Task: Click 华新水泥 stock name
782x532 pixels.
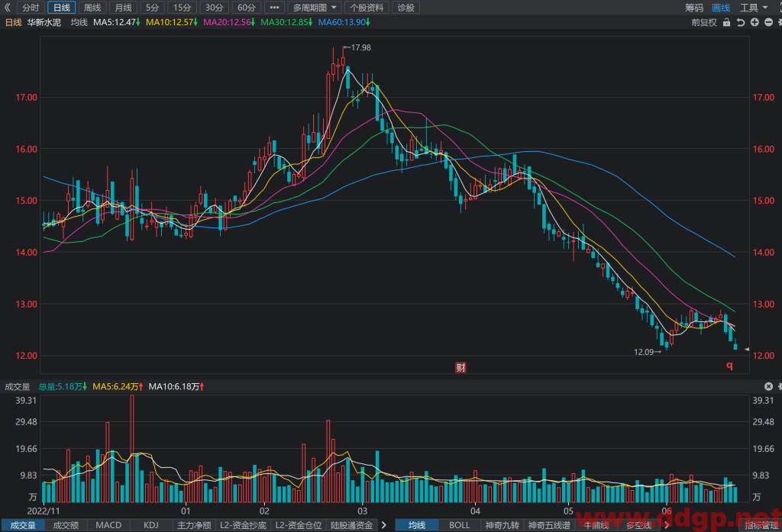Action: pyautogui.click(x=44, y=22)
